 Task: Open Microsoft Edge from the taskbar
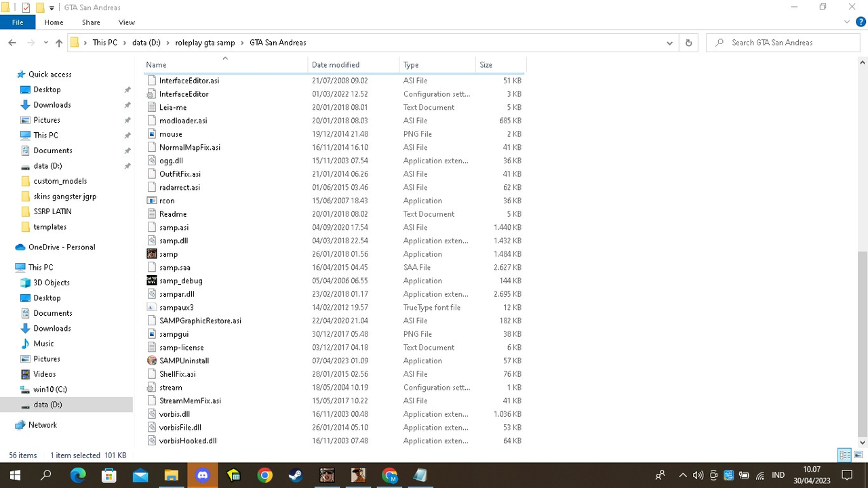tap(78, 475)
